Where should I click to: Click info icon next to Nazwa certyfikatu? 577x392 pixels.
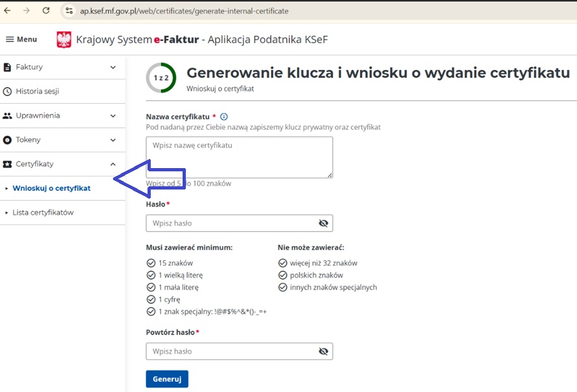tap(224, 116)
